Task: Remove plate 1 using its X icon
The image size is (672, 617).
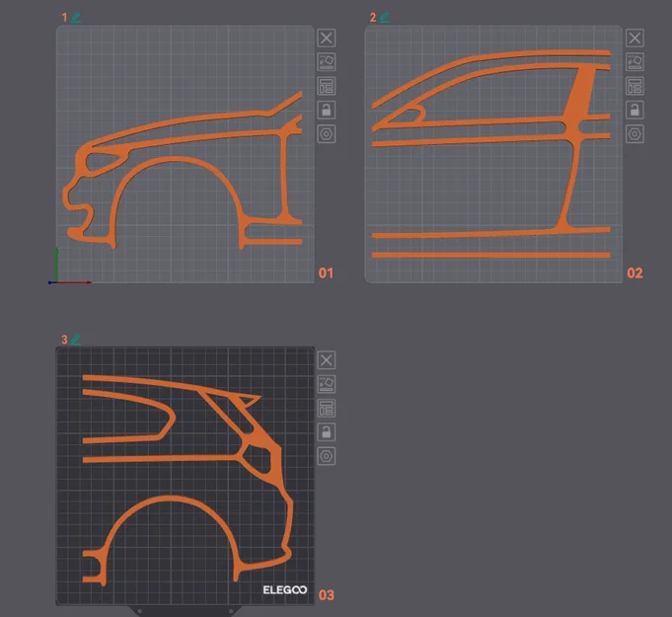Action: coord(327,39)
